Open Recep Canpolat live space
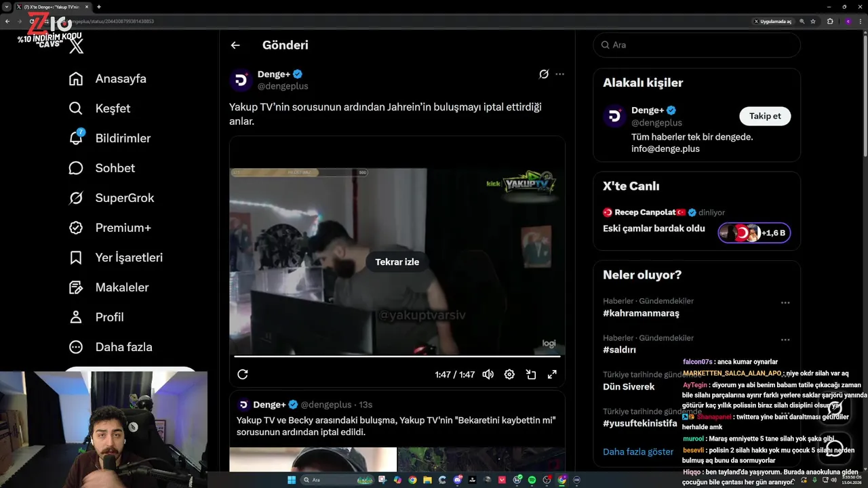The image size is (868, 488). pos(644,212)
